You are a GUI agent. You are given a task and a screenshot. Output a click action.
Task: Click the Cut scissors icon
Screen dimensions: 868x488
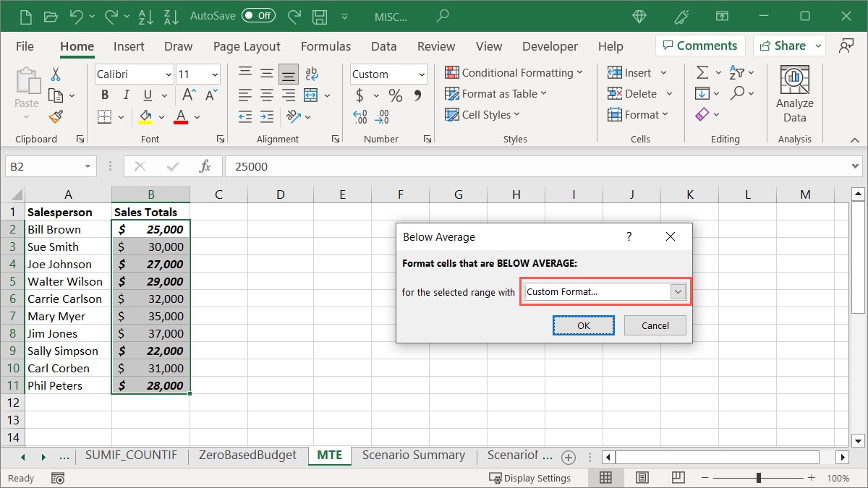coord(56,74)
